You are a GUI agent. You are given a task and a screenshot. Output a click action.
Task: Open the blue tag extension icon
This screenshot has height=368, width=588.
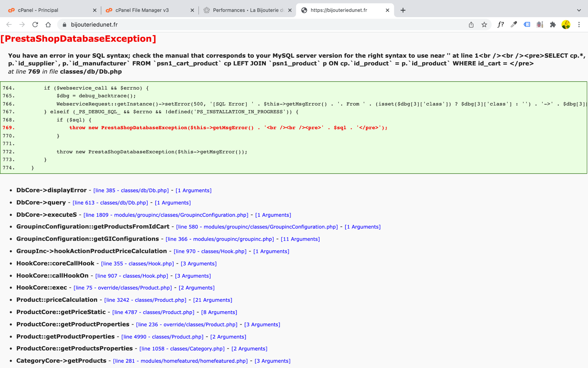point(527,25)
